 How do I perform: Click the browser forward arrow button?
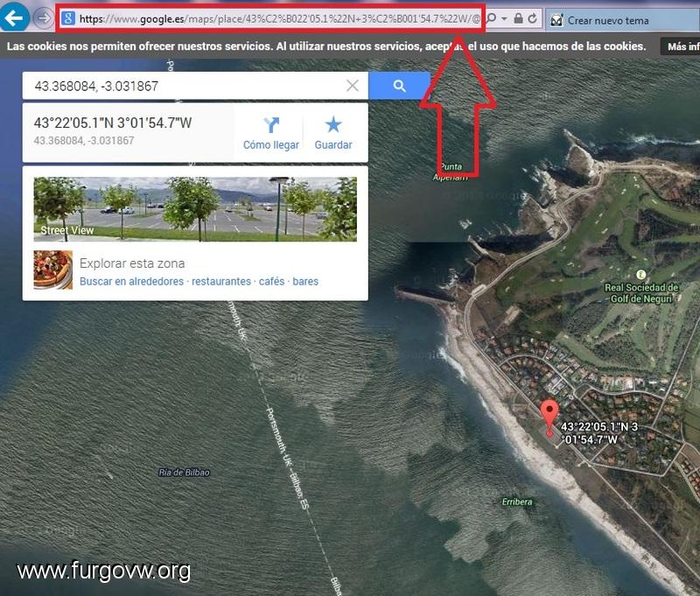44,18
